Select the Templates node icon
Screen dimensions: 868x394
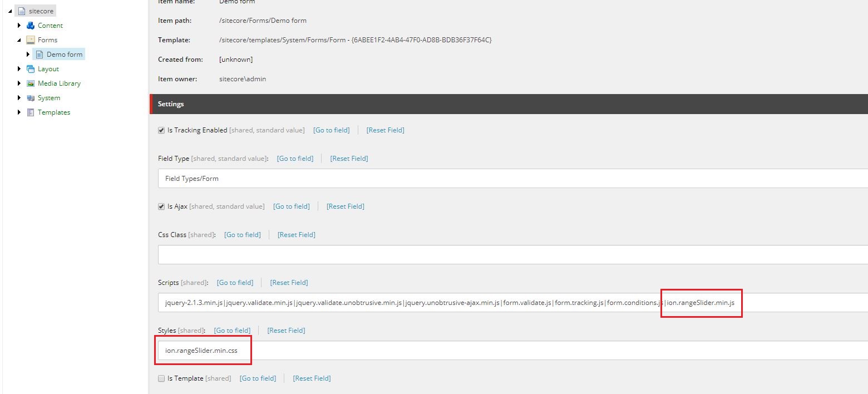(x=29, y=112)
